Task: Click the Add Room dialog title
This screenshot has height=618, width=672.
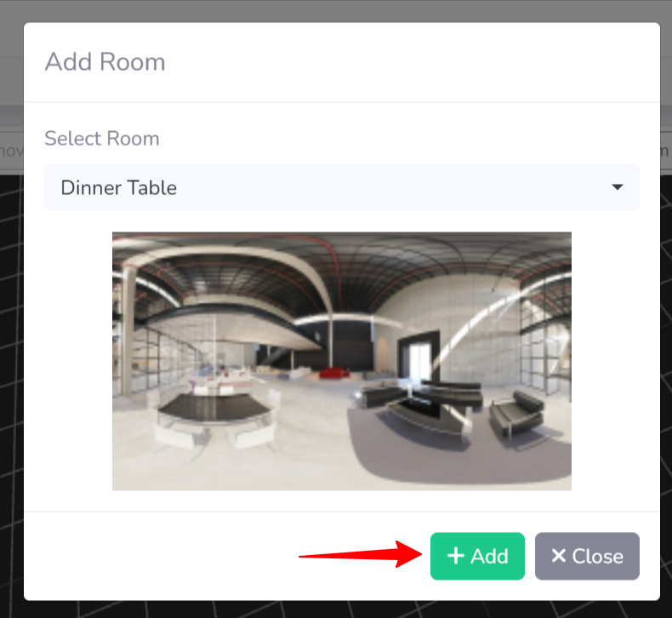Action: pyautogui.click(x=105, y=62)
